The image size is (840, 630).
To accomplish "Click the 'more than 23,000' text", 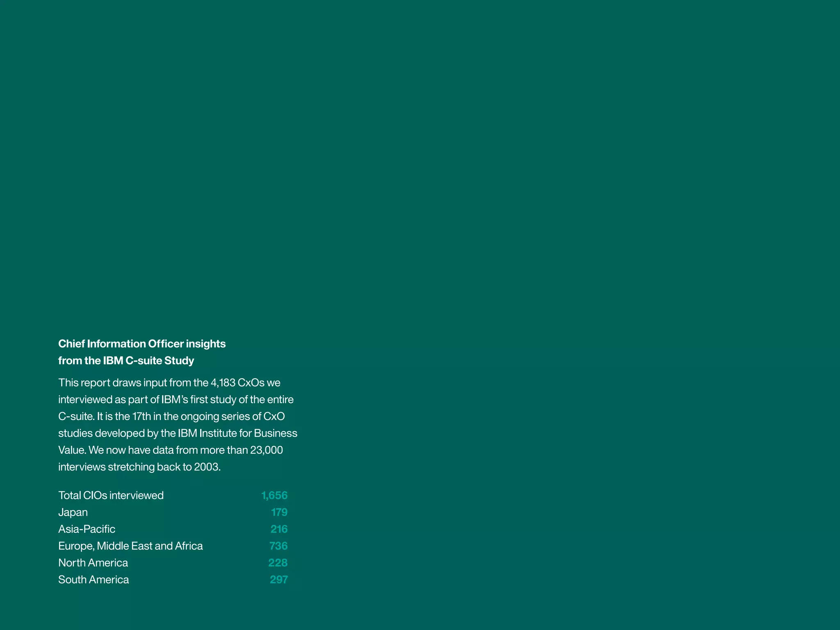I will [x=241, y=450].
